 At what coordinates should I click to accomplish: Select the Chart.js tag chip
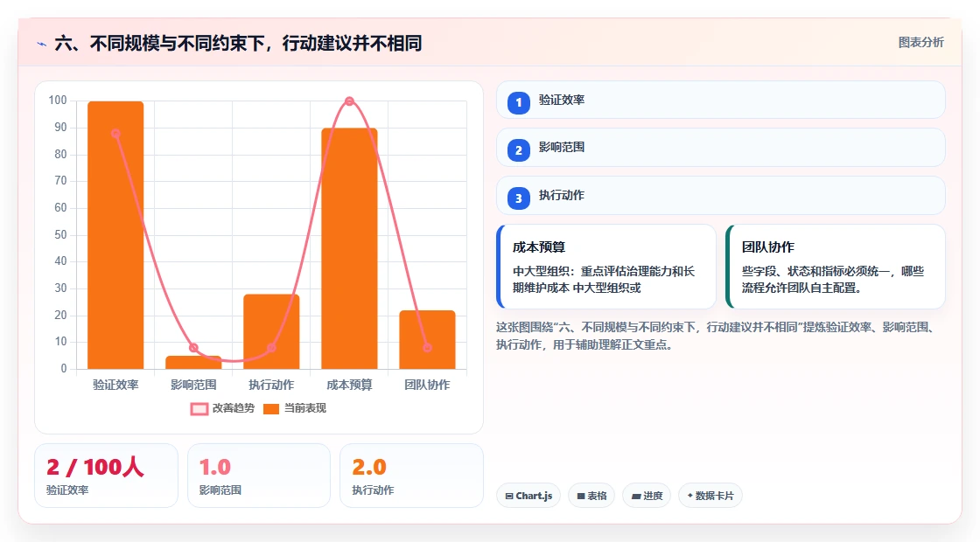pos(528,496)
